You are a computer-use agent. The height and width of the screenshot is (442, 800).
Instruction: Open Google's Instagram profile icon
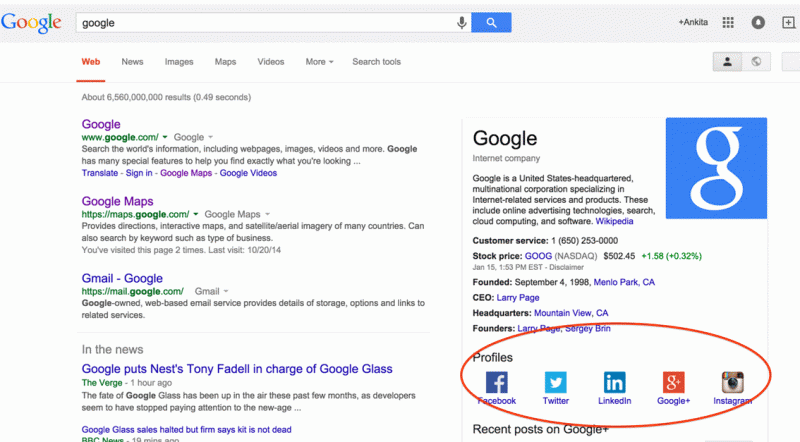click(733, 382)
